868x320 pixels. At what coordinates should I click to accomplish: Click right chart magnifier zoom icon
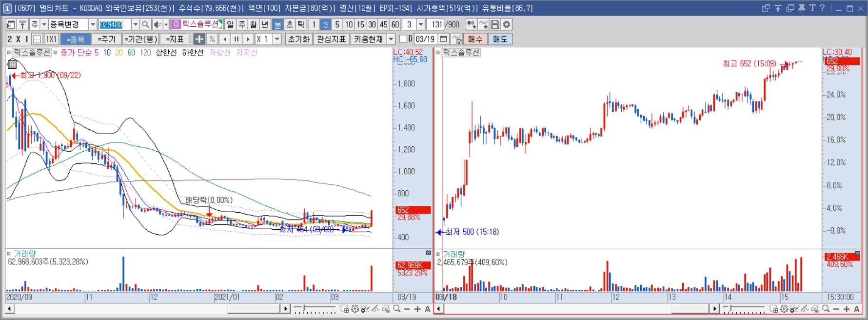pyautogui.click(x=826, y=309)
